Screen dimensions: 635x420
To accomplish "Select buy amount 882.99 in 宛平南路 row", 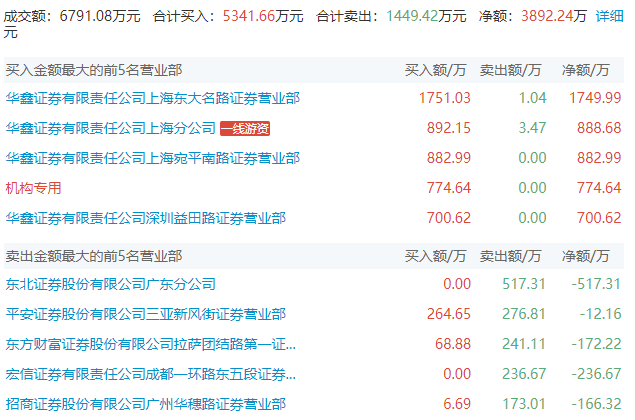I will tap(449, 158).
